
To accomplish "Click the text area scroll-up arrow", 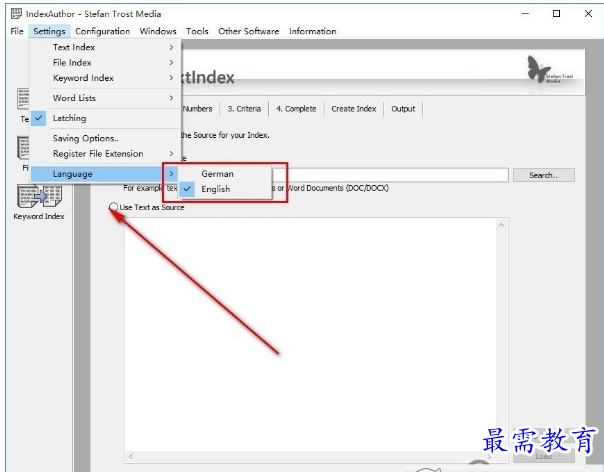I will 501,225.
